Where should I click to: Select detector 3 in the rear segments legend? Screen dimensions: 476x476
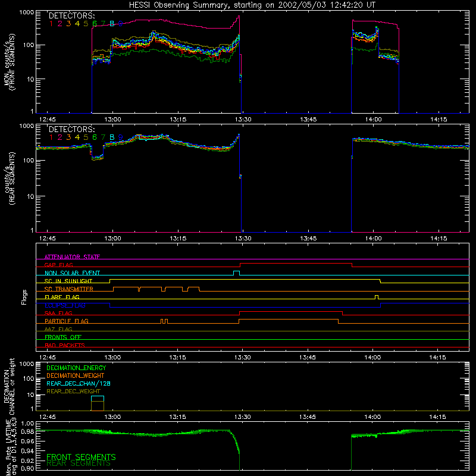tap(68, 137)
